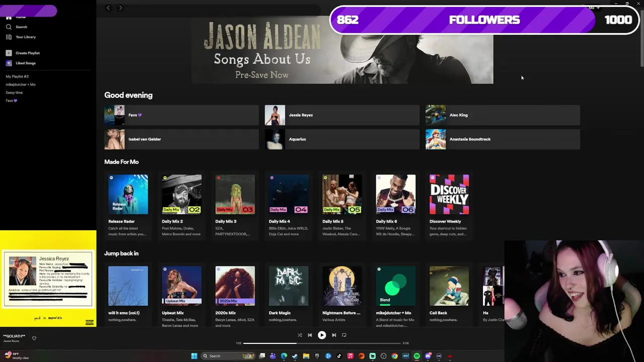Open Microsoft Teams from taskbar
This screenshot has height=362, width=644.
[x=273, y=356]
